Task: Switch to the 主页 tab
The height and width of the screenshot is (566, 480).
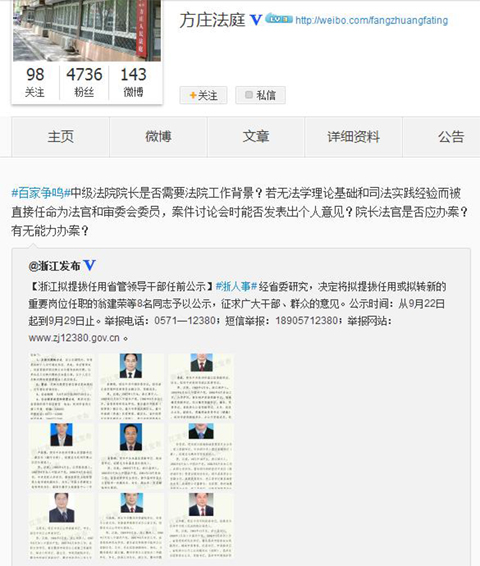Action: [61, 137]
